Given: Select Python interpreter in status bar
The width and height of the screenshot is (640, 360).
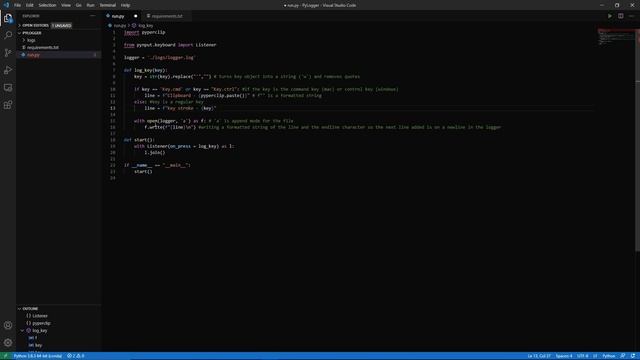Looking at the screenshot, I should click(x=38, y=356).
